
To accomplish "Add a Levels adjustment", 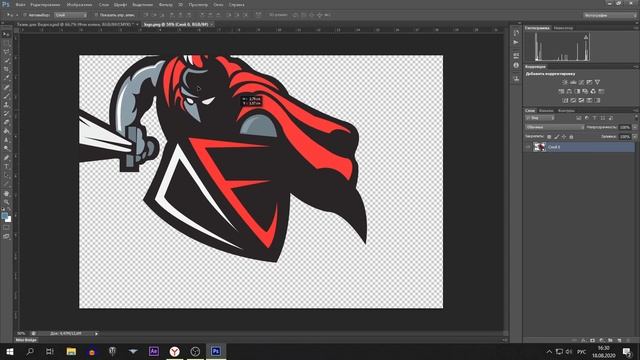I will tap(573, 82).
